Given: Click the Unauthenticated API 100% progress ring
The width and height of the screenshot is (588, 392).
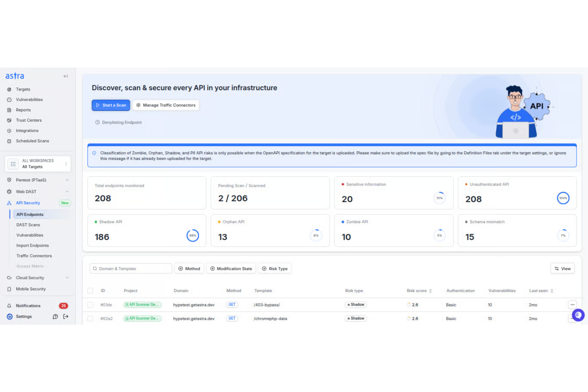Looking at the screenshot, I should pos(563,198).
